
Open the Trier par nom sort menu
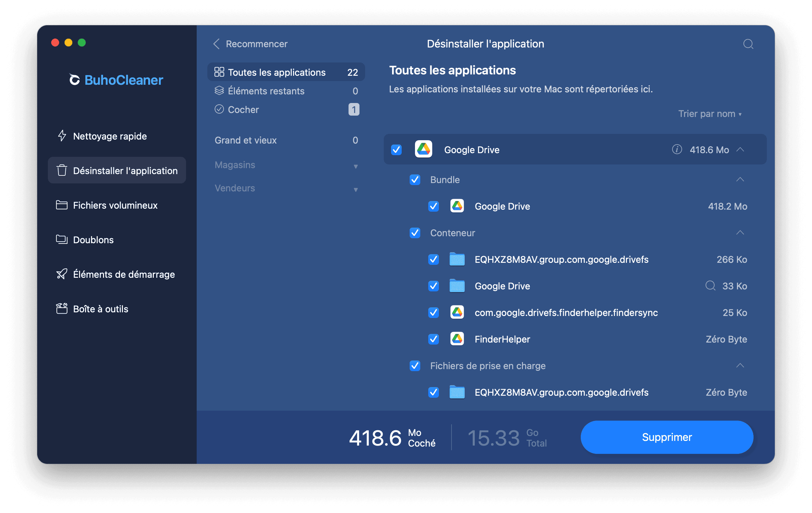pos(710,114)
